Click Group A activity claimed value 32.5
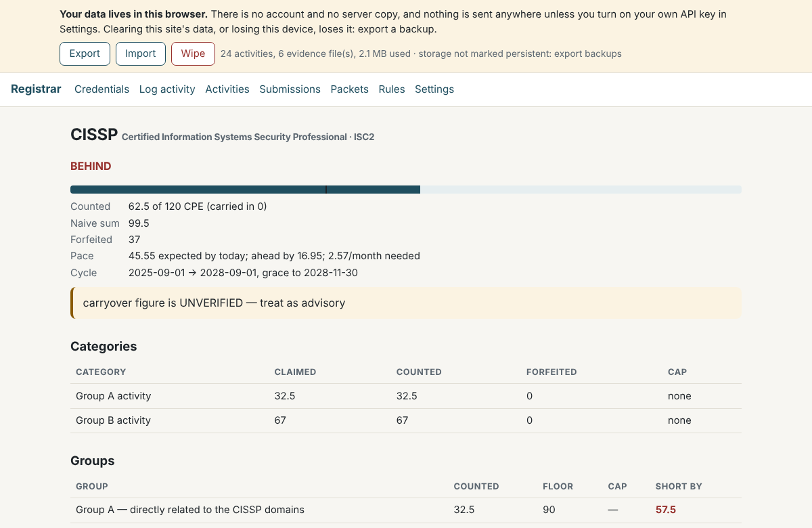Screen dimensions: 812x528 (x=285, y=396)
